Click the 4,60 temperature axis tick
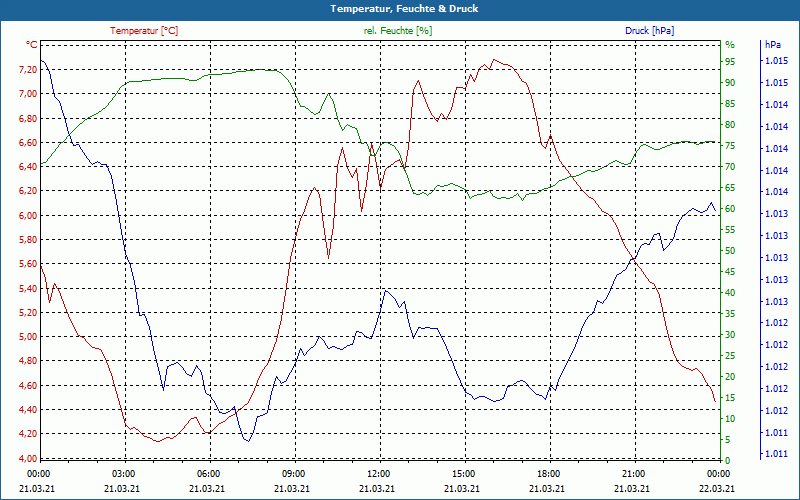Image resolution: width=800 pixels, height=500 pixels. point(28,385)
